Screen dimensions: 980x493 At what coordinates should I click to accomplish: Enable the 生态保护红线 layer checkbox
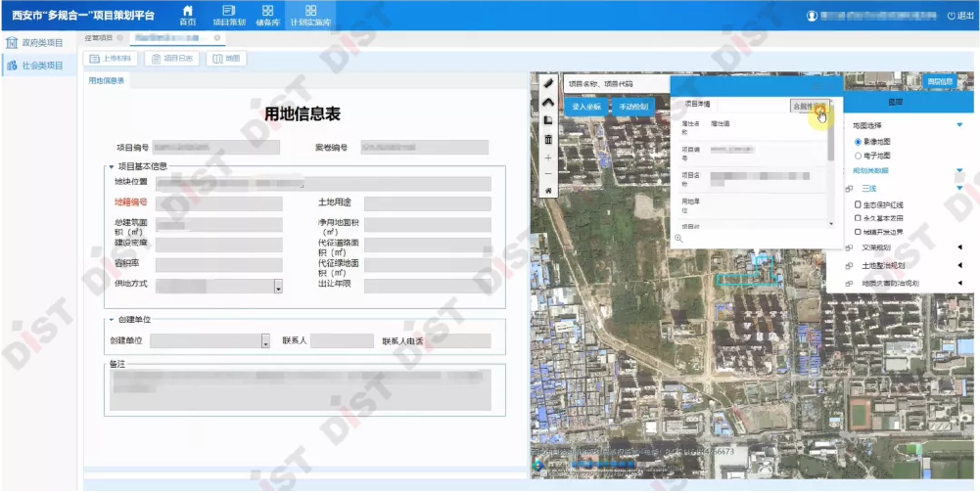[x=858, y=204]
